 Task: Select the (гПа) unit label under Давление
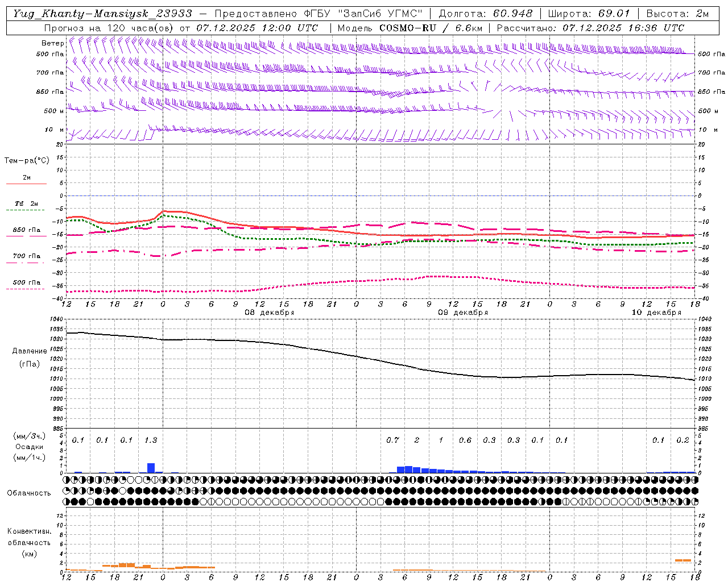tap(30, 364)
